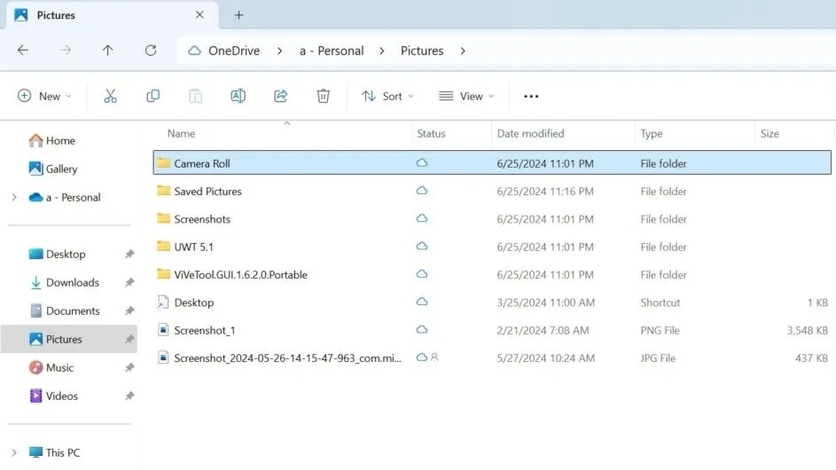Refresh the current folder view
Image resolution: width=836 pixels, height=470 pixels.
click(x=151, y=50)
